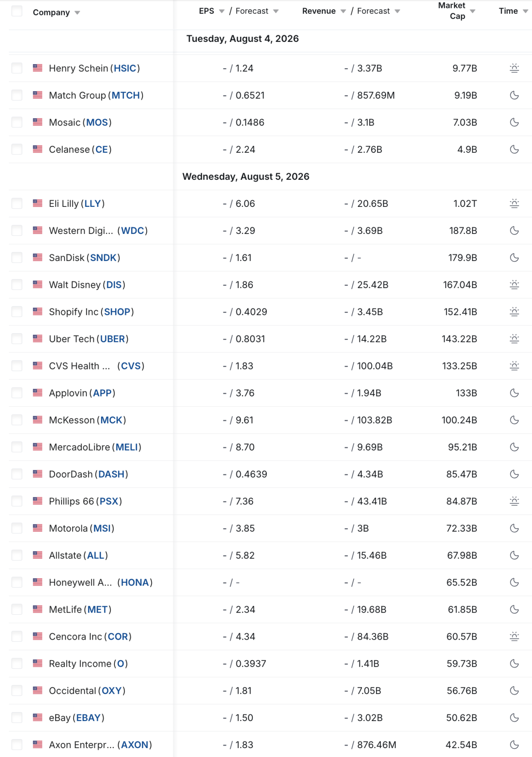Open the Company column sort dropdown
Screen dimensions: 532x757
pyautogui.click(x=77, y=13)
